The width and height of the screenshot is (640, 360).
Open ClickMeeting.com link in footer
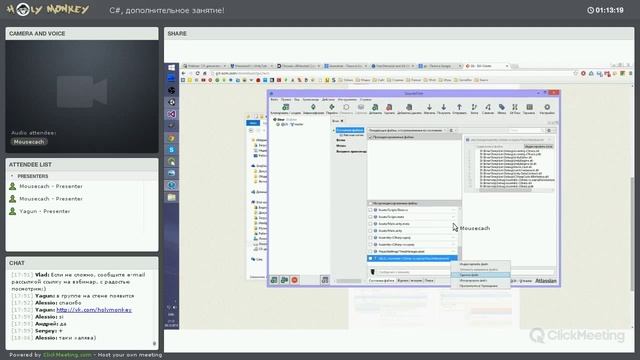click(x=67, y=355)
